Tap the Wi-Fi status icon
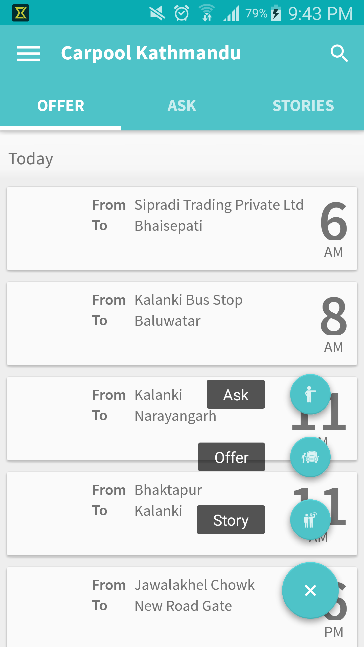 click(206, 13)
